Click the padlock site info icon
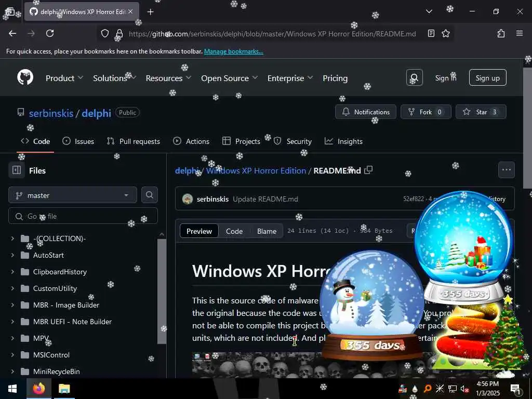This screenshot has height=399, width=532. pos(119,33)
